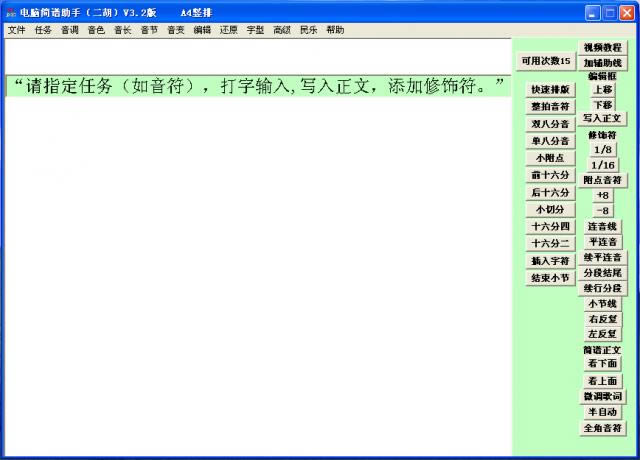
Task: Open the 字型 menu
Action: click(x=255, y=30)
